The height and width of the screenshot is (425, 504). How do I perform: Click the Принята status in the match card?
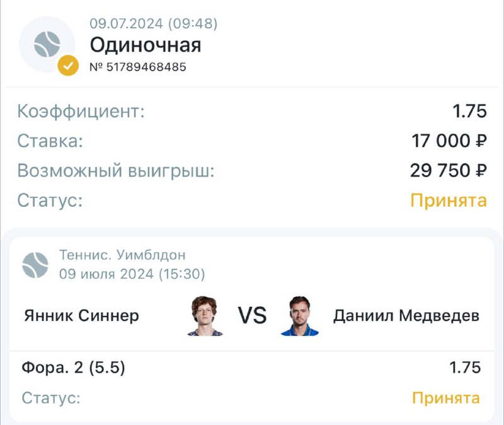pyautogui.click(x=445, y=398)
